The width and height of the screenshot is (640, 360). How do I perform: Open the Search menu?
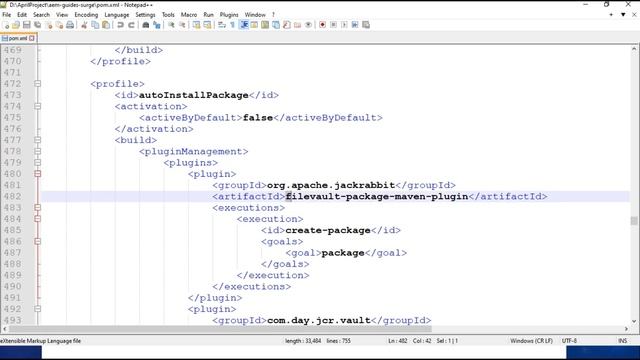41,15
